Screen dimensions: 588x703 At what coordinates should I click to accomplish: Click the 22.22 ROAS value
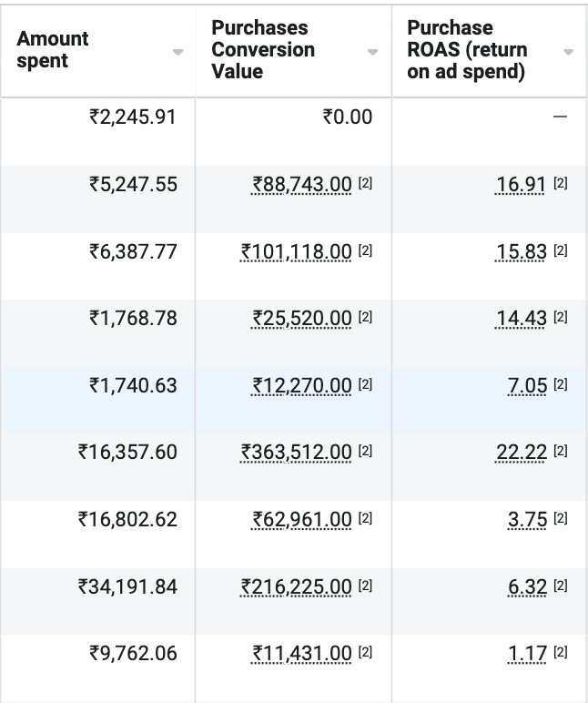point(521,453)
